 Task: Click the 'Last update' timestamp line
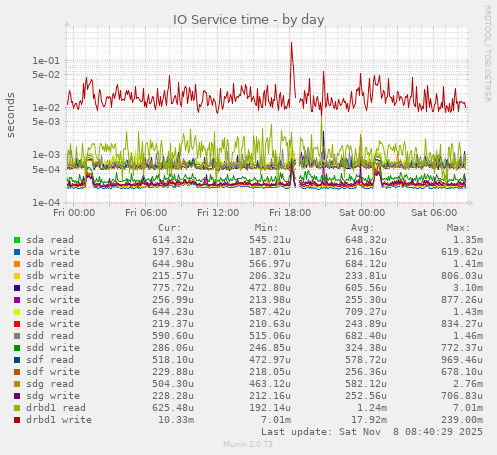[372, 432]
